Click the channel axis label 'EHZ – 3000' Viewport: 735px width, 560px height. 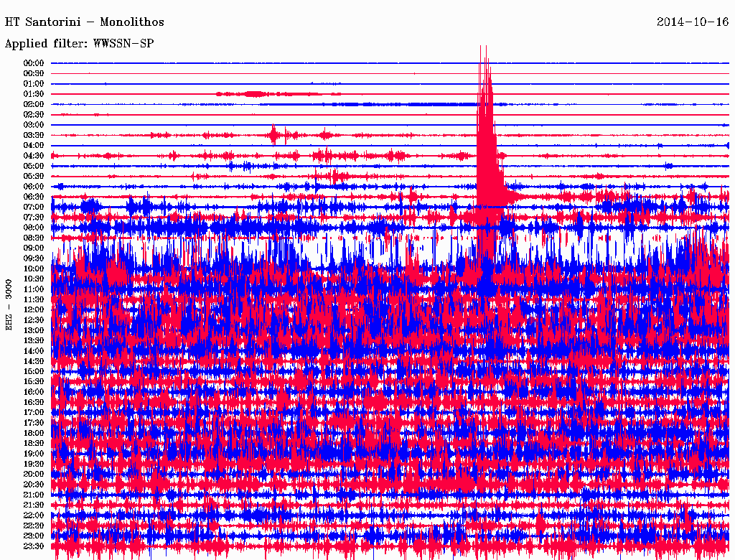point(9,305)
